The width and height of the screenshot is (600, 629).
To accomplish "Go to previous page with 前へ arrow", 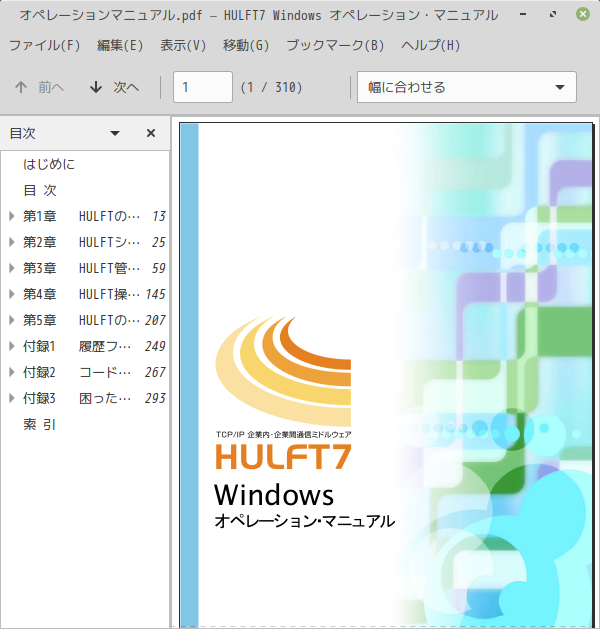I will coord(39,87).
